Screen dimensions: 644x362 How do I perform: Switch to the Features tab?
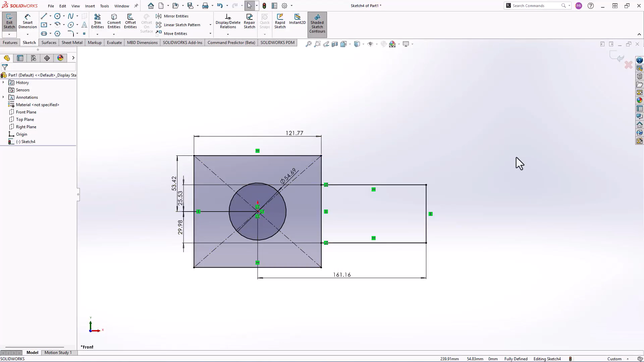click(10, 43)
